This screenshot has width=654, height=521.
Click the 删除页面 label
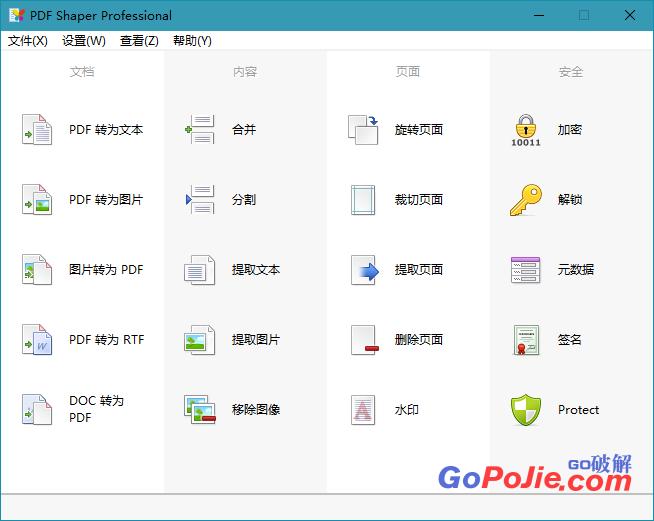[x=419, y=340]
